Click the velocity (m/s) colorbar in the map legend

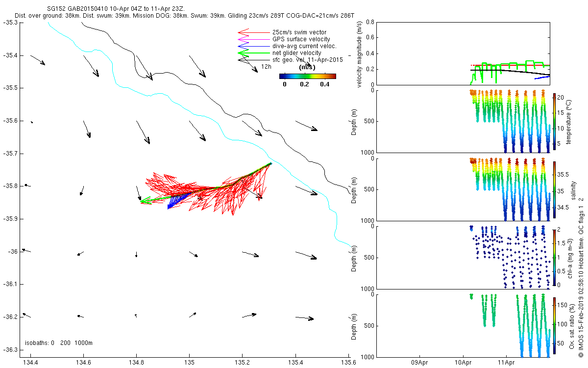pos(307,76)
